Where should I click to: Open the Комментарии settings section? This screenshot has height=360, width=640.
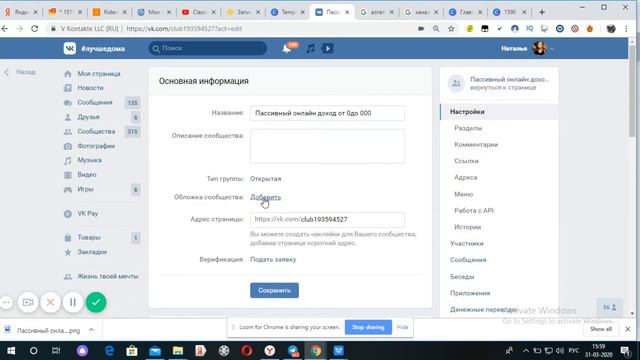[476, 144]
